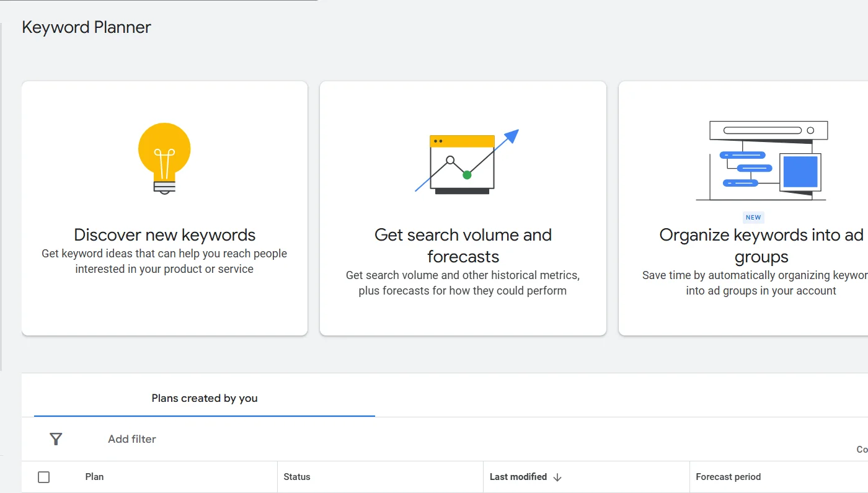Viewport: 868px width, 493px height.
Task: Tick the select-all plans checkbox
Action: [43, 477]
